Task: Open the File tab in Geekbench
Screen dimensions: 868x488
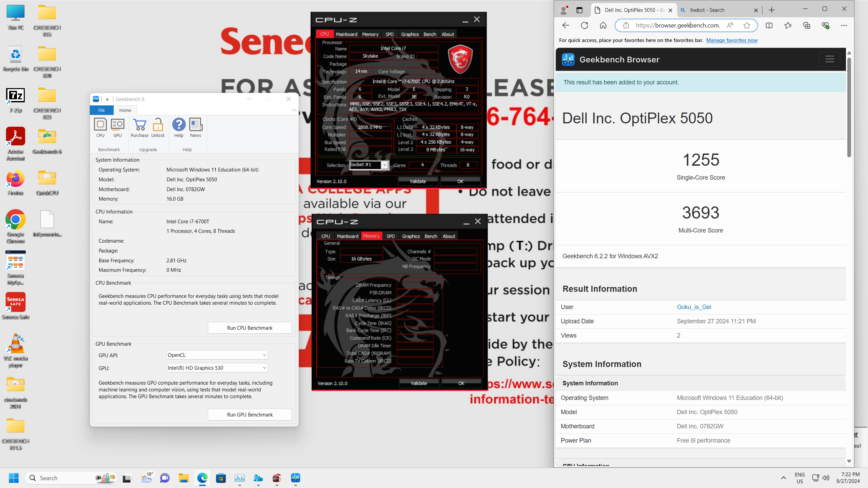Action: click(101, 110)
